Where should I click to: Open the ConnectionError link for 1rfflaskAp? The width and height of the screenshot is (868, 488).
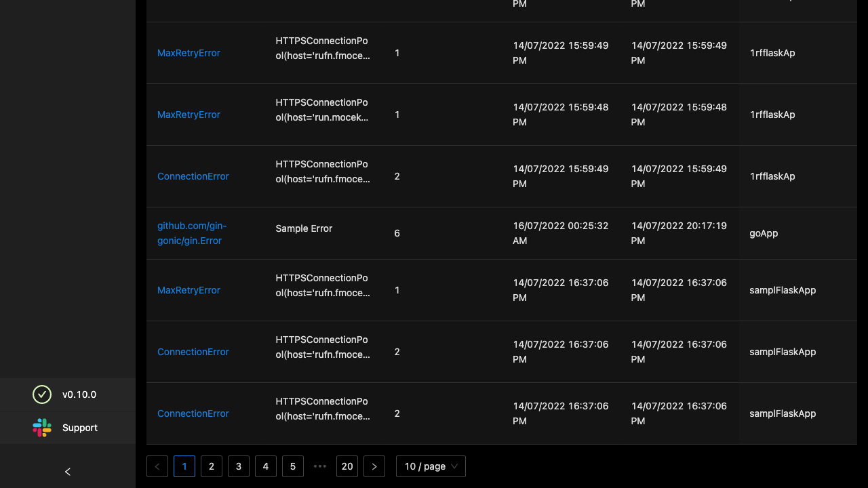[x=193, y=176]
